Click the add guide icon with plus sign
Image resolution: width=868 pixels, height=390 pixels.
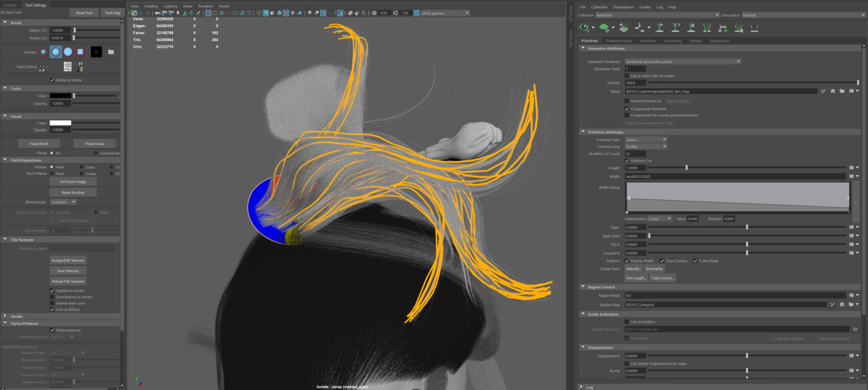point(659,27)
